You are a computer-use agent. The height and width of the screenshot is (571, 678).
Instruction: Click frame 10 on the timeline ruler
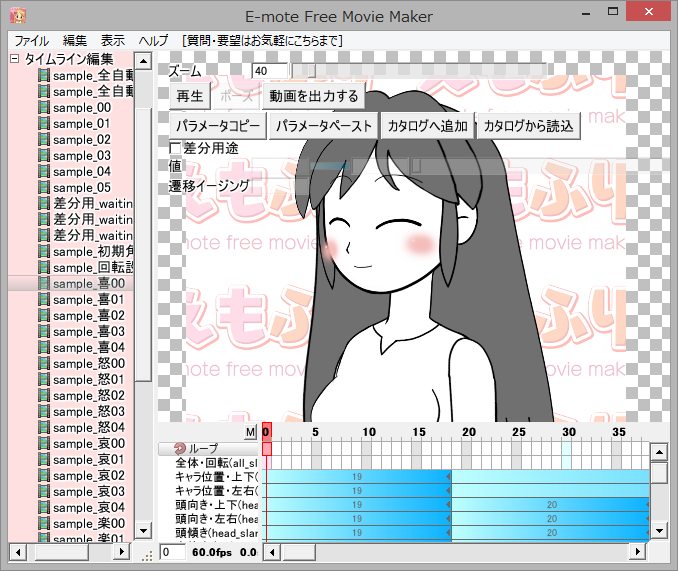pos(368,432)
